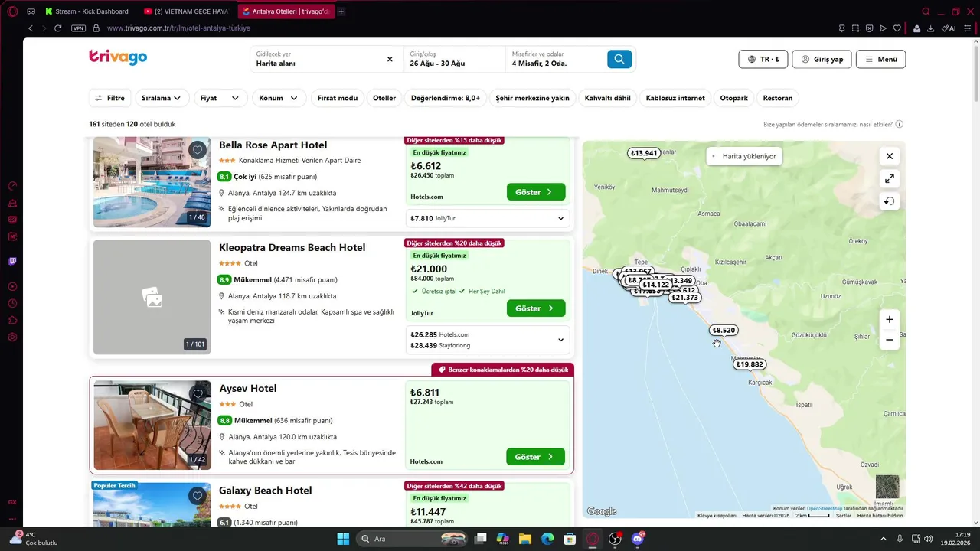Zoom in on the map
Image resolution: width=980 pixels, height=551 pixels.
(x=889, y=319)
